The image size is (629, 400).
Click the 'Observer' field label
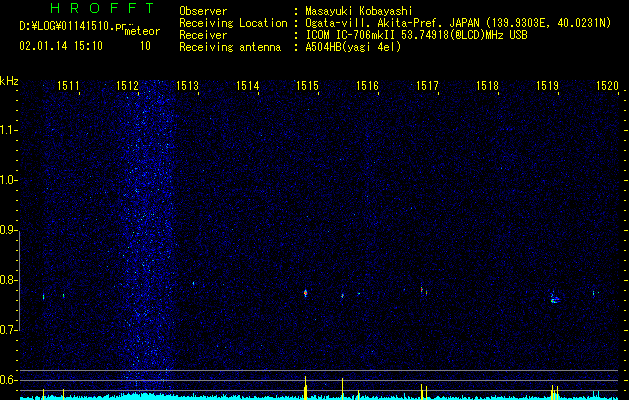coord(203,11)
